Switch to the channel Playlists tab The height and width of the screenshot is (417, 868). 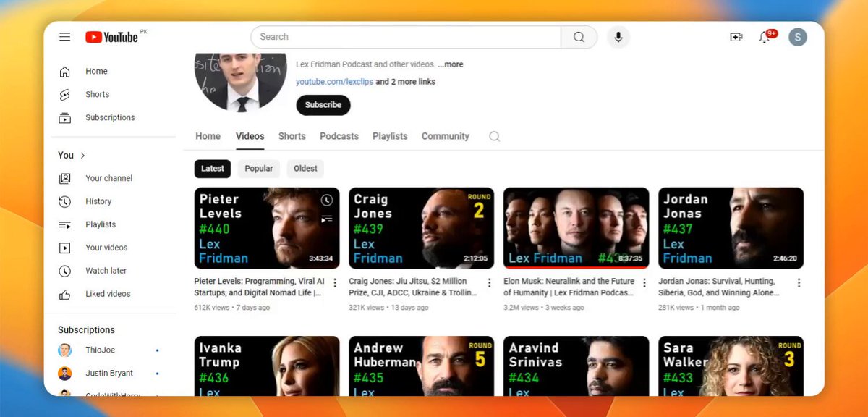390,136
